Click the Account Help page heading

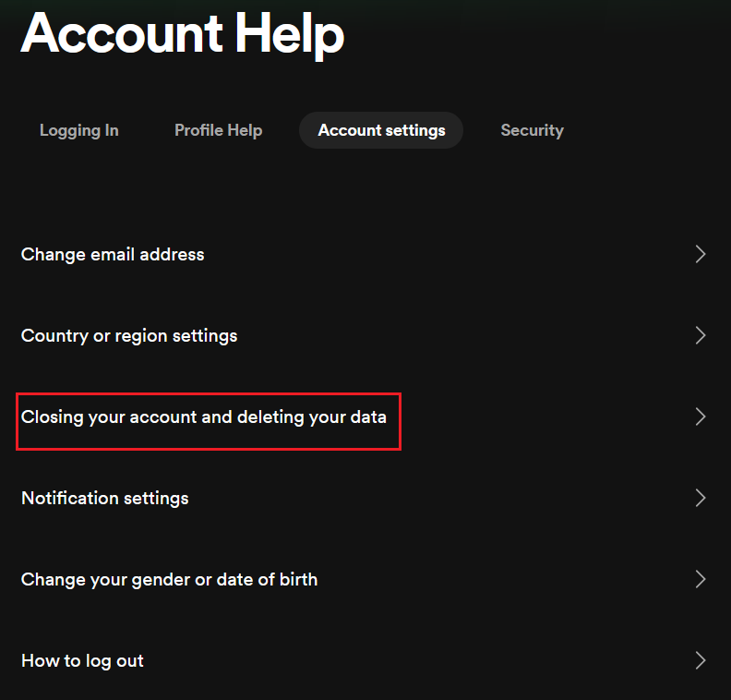coord(183,34)
